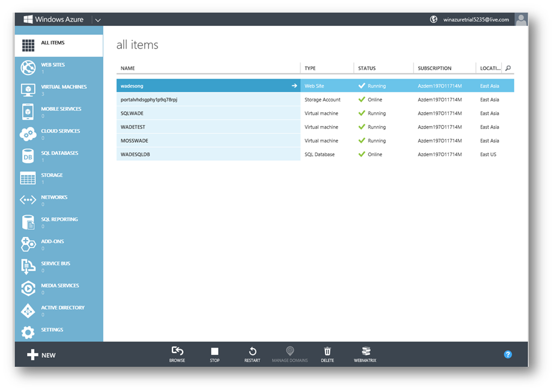Restart the selected web site
The height and width of the screenshot is (392, 554).
coord(252,354)
